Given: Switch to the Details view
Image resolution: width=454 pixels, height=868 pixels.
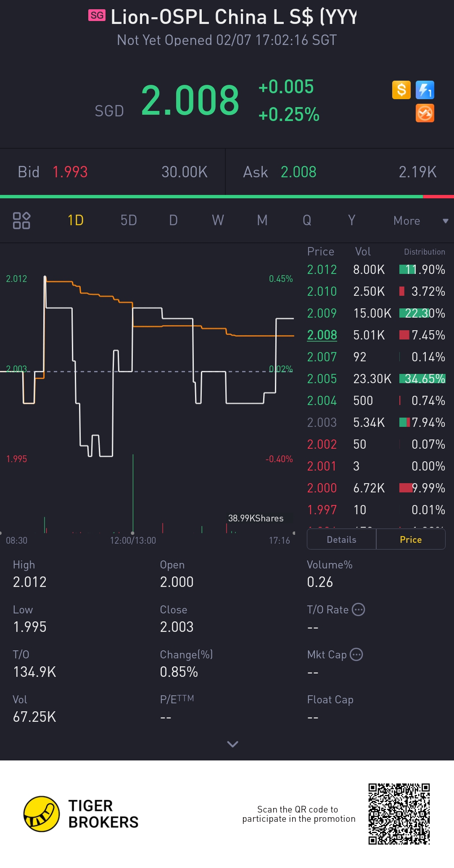Looking at the screenshot, I should [341, 539].
